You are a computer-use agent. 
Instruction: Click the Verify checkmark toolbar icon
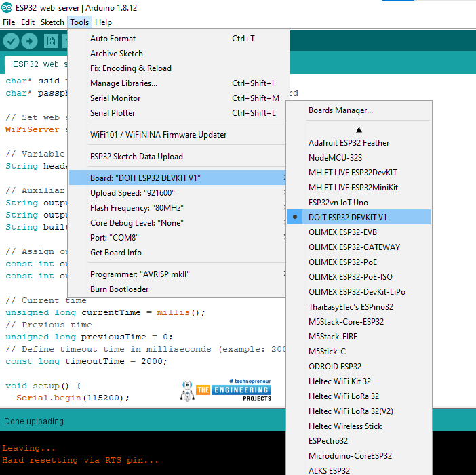12,41
